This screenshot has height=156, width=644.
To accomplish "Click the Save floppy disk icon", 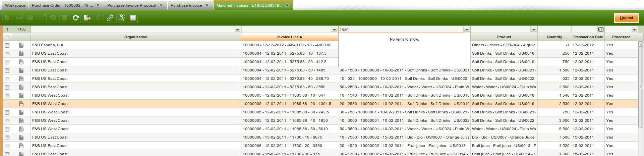I will 30,18.
